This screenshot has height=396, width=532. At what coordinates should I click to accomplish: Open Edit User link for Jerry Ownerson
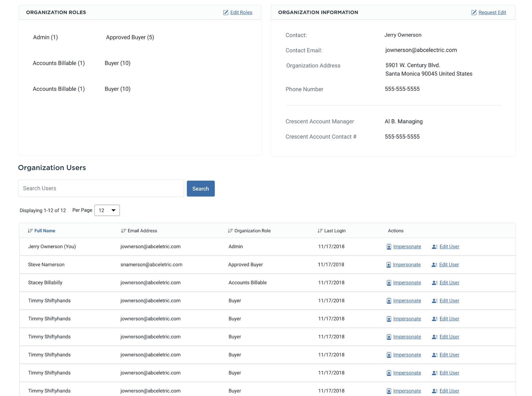coord(449,247)
